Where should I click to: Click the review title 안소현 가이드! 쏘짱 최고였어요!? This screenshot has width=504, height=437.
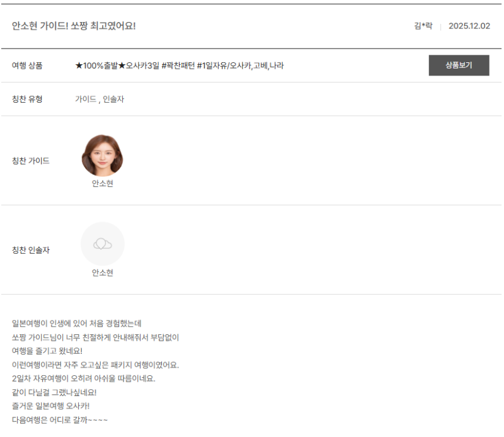point(74,26)
